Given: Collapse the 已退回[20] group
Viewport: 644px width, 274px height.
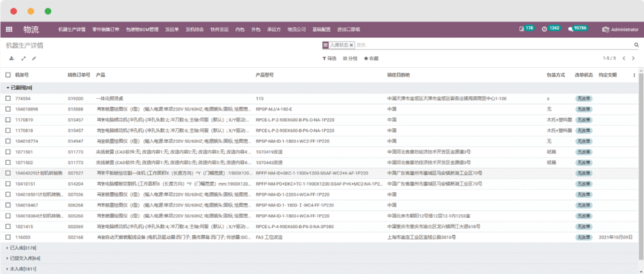Looking at the screenshot, I should pyautogui.click(x=21, y=88).
